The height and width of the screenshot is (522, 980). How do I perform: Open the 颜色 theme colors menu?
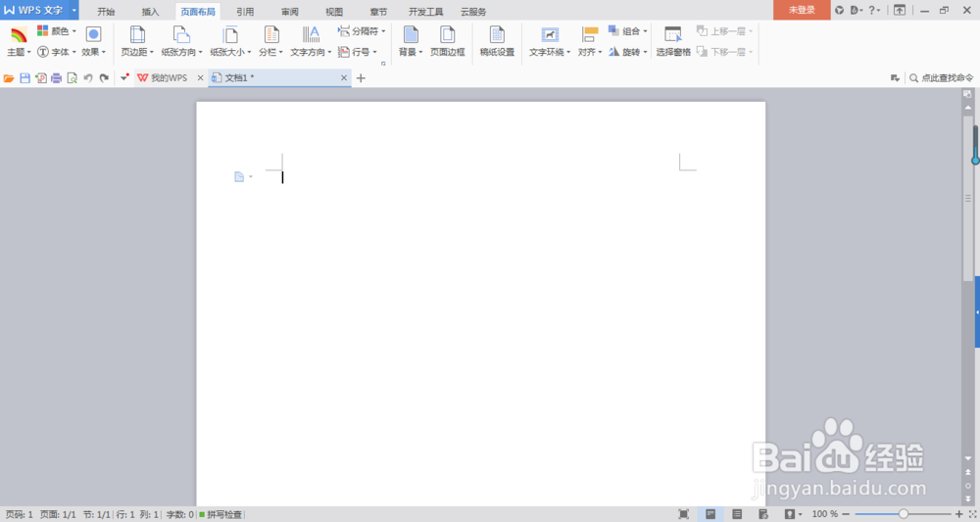point(56,30)
